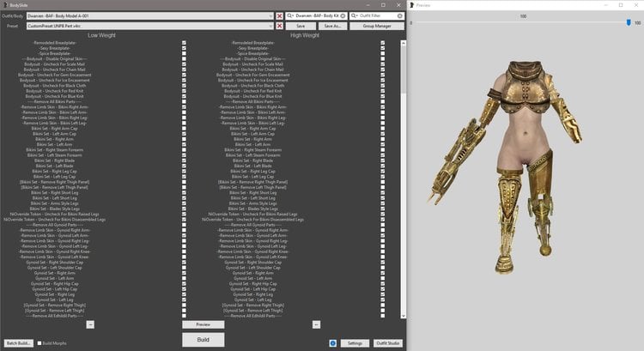Open the group filter search magnifier menu

(x=290, y=16)
